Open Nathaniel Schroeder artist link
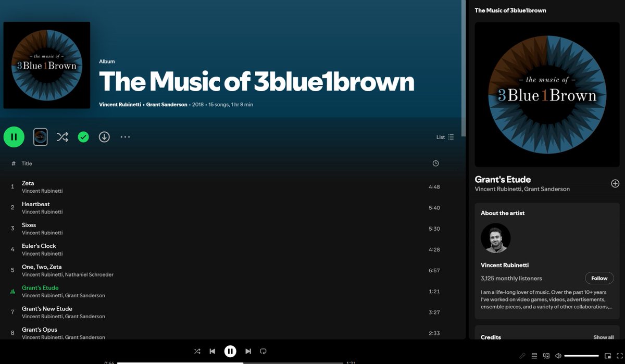The width and height of the screenshot is (625, 364). (89, 274)
